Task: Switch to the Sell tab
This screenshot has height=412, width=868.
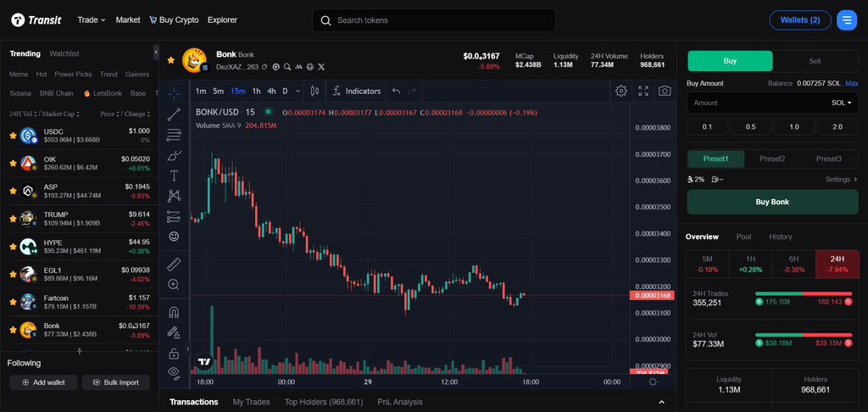Action: 815,61
